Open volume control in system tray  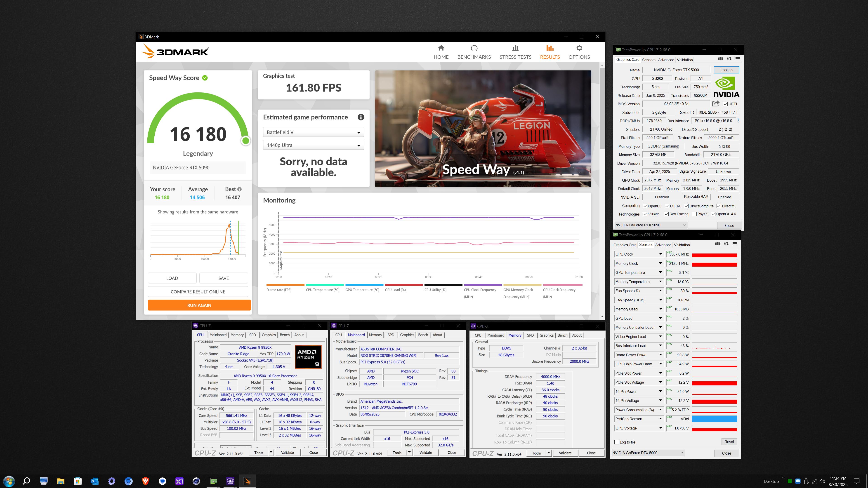coord(822,481)
